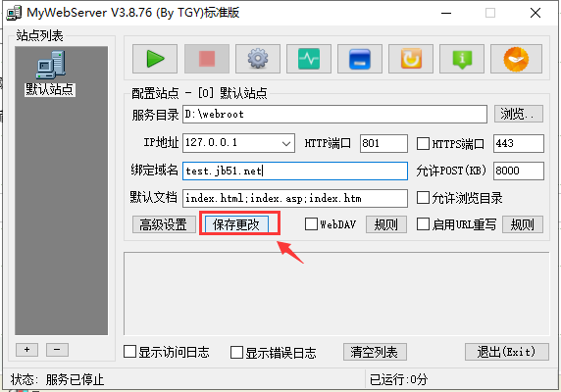
Task: Click the orange refresh icon
Action: tap(411, 59)
